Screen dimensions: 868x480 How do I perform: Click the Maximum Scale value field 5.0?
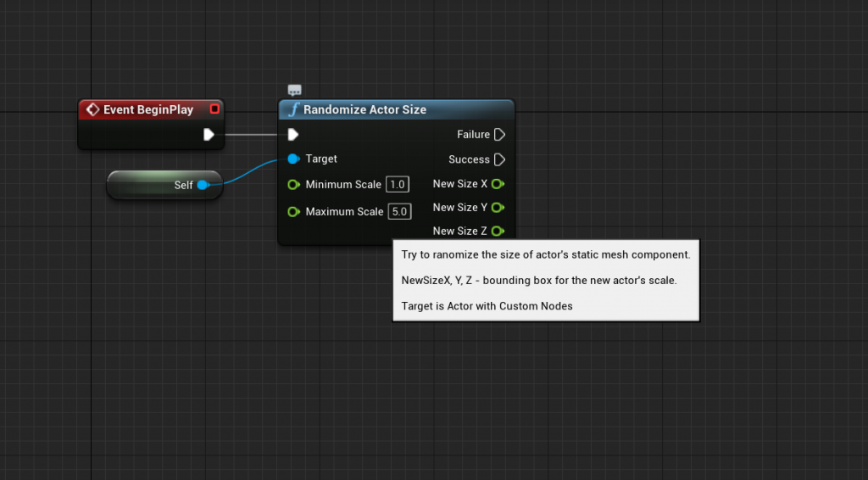399,212
